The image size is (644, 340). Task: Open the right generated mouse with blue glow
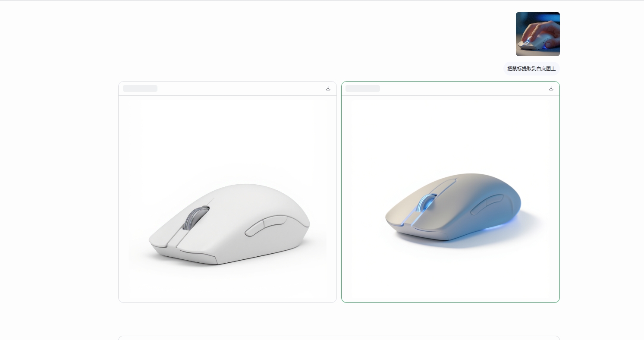coord(450,199)
